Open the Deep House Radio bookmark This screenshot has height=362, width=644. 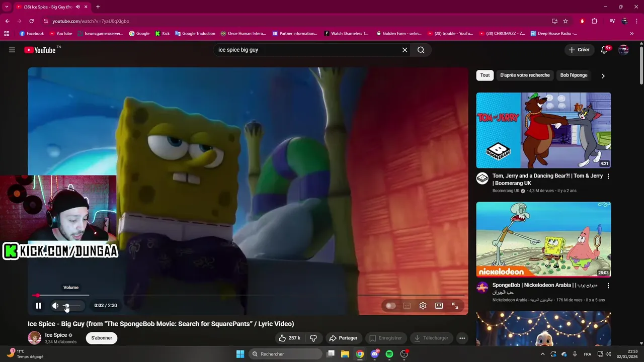click(553, 34)
